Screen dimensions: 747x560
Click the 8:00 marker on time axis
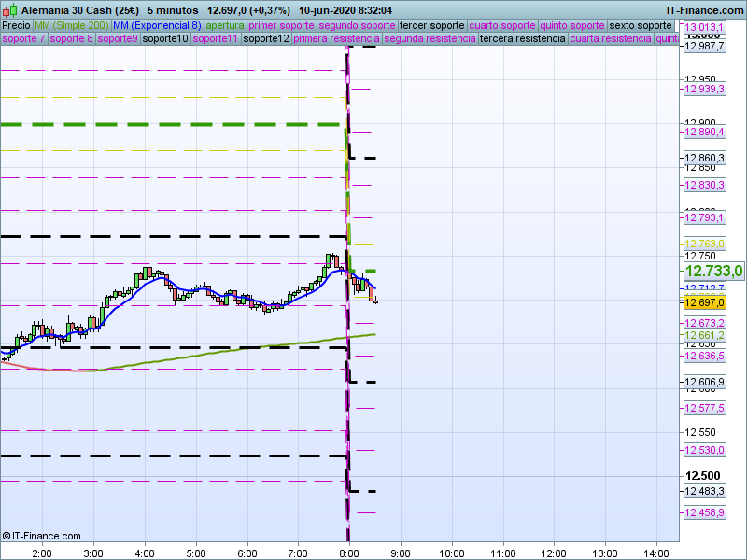pos(349,552)
